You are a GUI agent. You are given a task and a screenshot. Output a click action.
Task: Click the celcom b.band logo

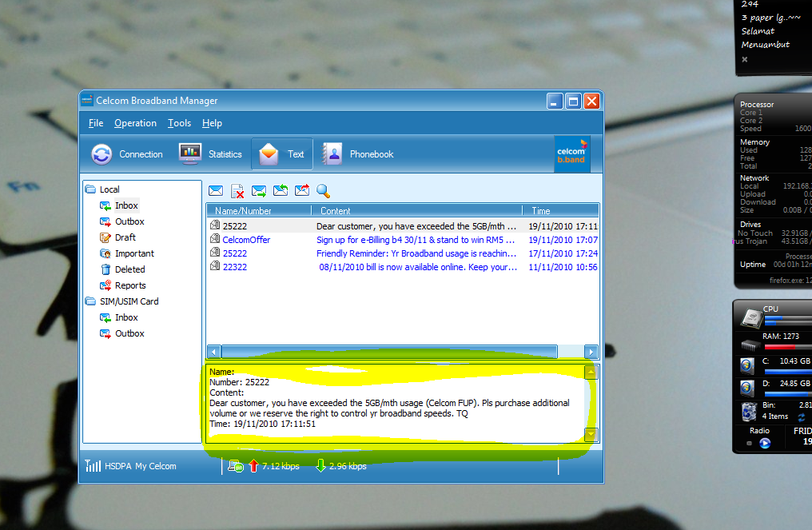571,153
